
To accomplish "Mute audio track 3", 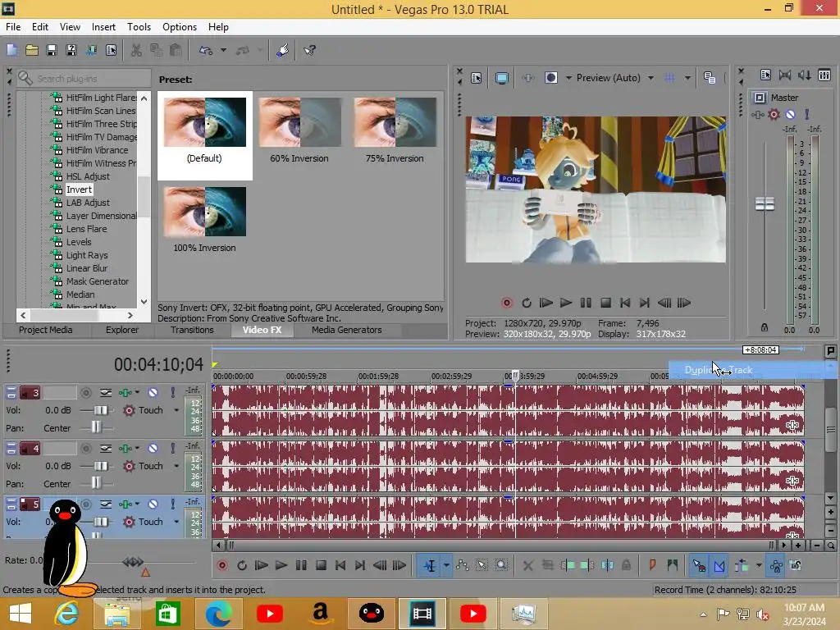I will tap(153, 393).
